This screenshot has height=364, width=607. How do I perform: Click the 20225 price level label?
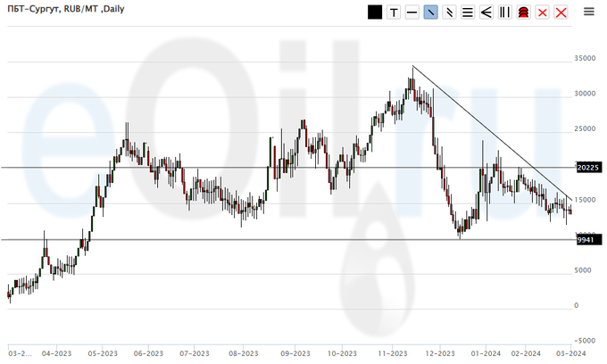pyautogui.click(x=586, y=166)
